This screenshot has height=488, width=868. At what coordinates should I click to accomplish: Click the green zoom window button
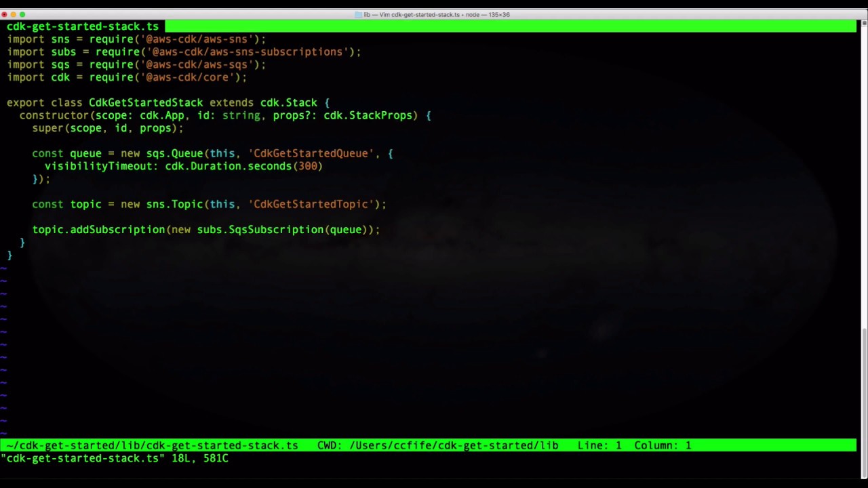coord(22,14)
